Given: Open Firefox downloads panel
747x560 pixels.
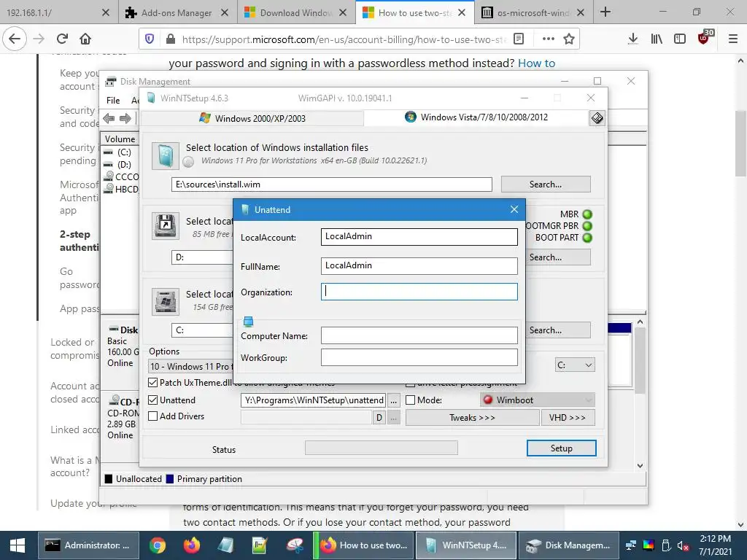Looking at the screenshot, I should (632, 39).
